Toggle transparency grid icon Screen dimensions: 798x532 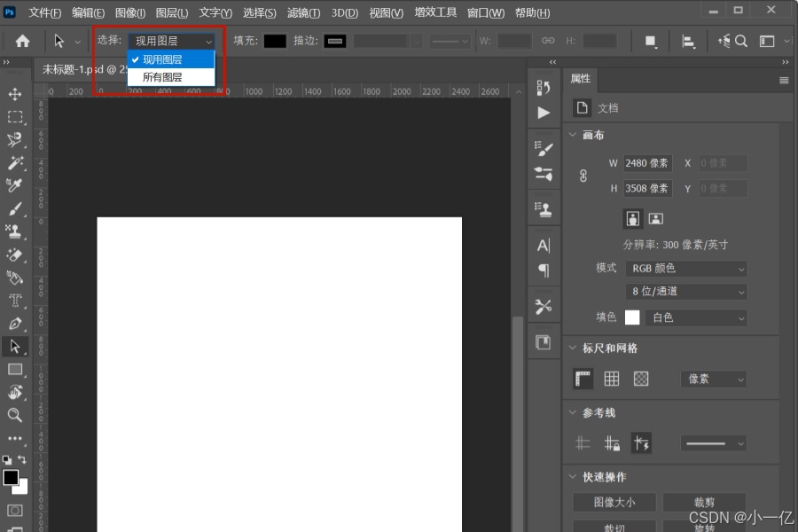pos(641,379)
